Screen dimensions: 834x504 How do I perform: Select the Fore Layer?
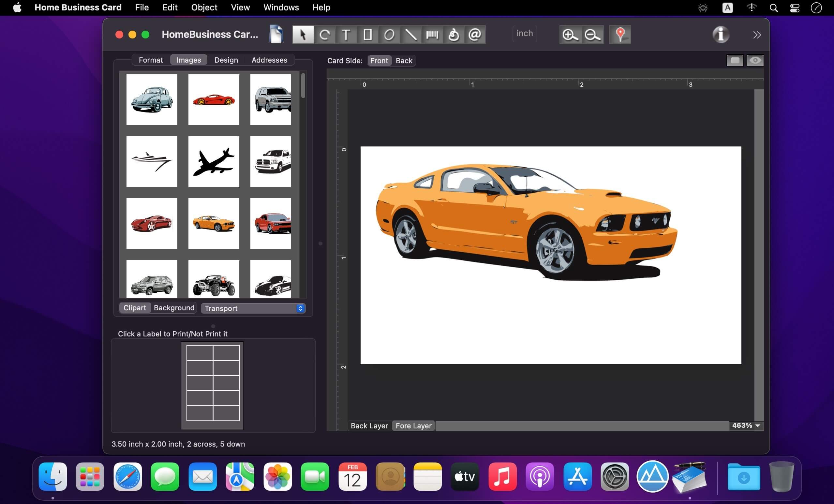(414, 426)
